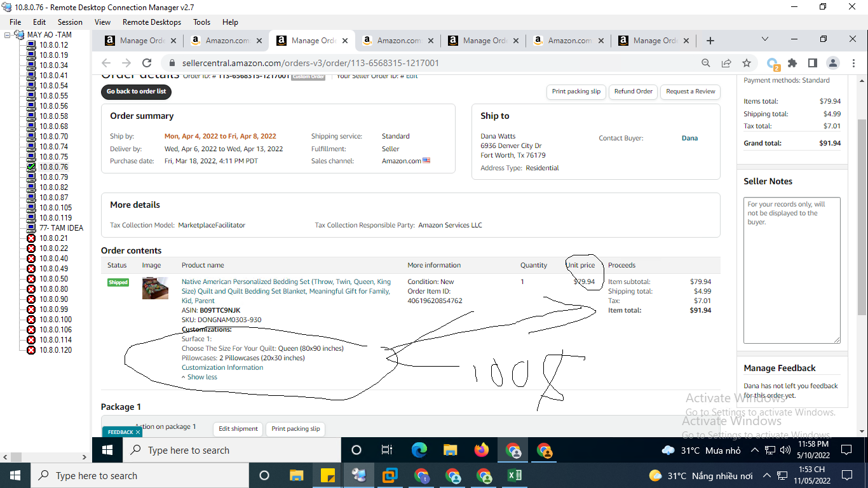Open the Tools menu
868x488 pixels.
(x=201, y=22)
